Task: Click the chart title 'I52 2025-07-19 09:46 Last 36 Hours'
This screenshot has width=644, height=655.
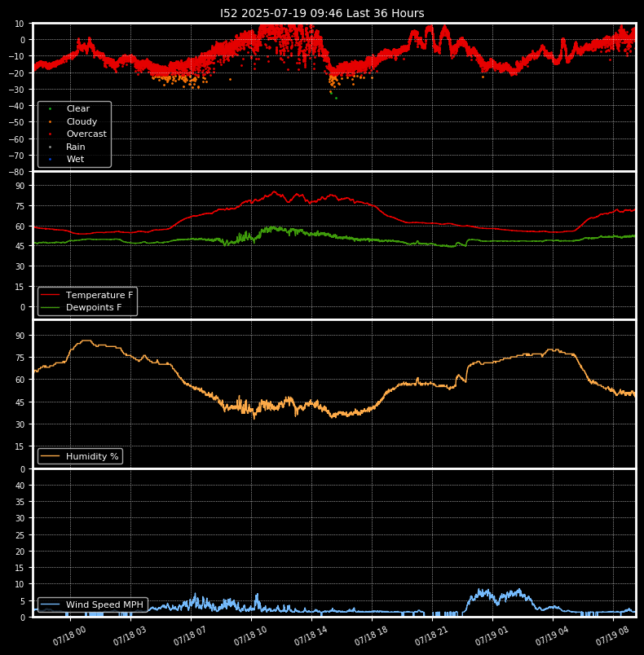Action: point(322,13)
